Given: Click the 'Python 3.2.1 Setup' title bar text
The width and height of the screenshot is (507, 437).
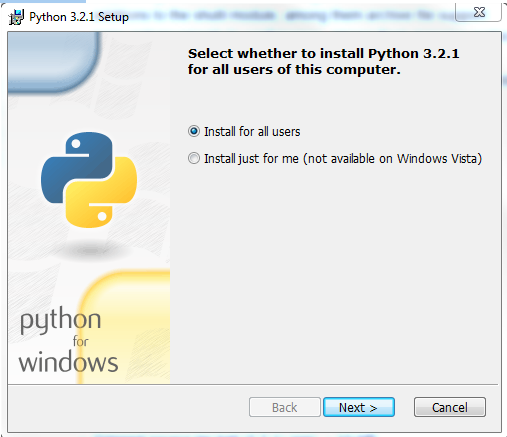Looking at the screenshot, I should tap(79, 17).
